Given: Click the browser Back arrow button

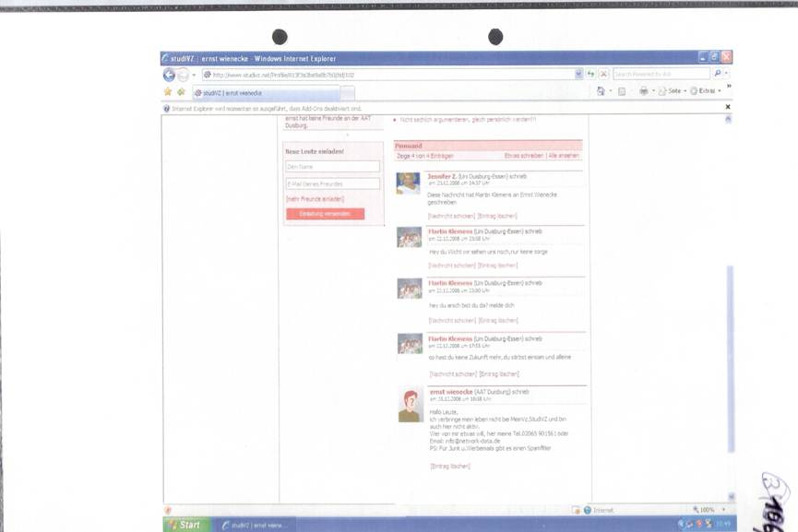Looking at the screenshot, I should pos(169,75).
